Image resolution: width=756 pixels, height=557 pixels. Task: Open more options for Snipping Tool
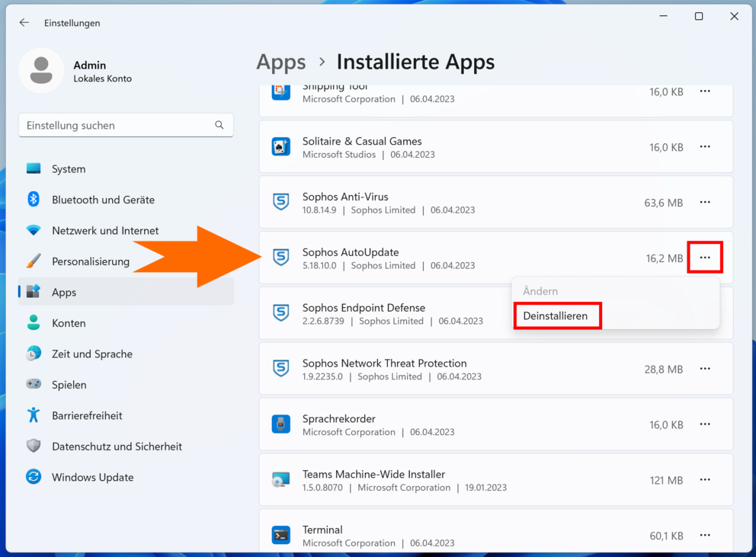705,91
